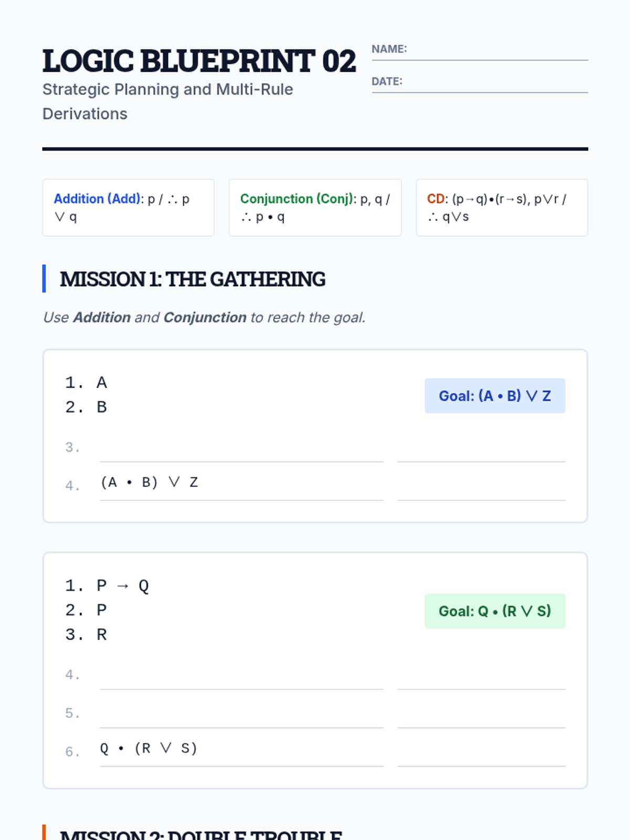Click the justification line for step 4 in second problem
This screenshot has width=630, height=840.
[x=481, y=678]
